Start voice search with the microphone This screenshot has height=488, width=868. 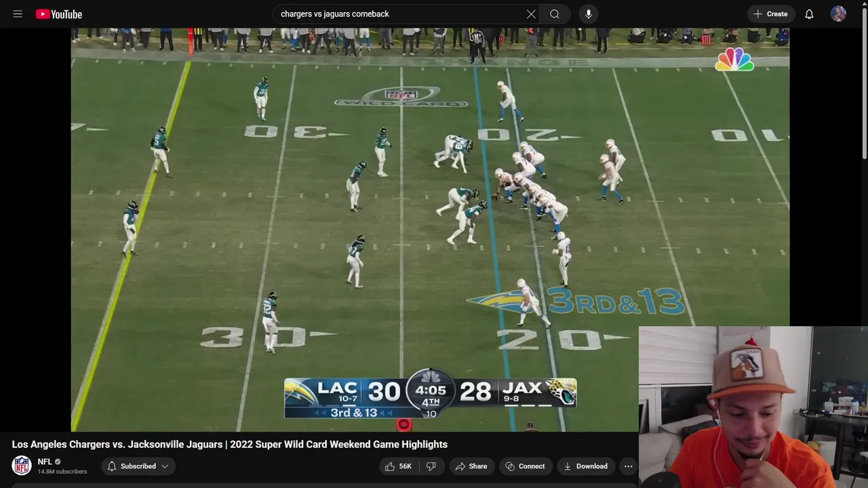589,14
